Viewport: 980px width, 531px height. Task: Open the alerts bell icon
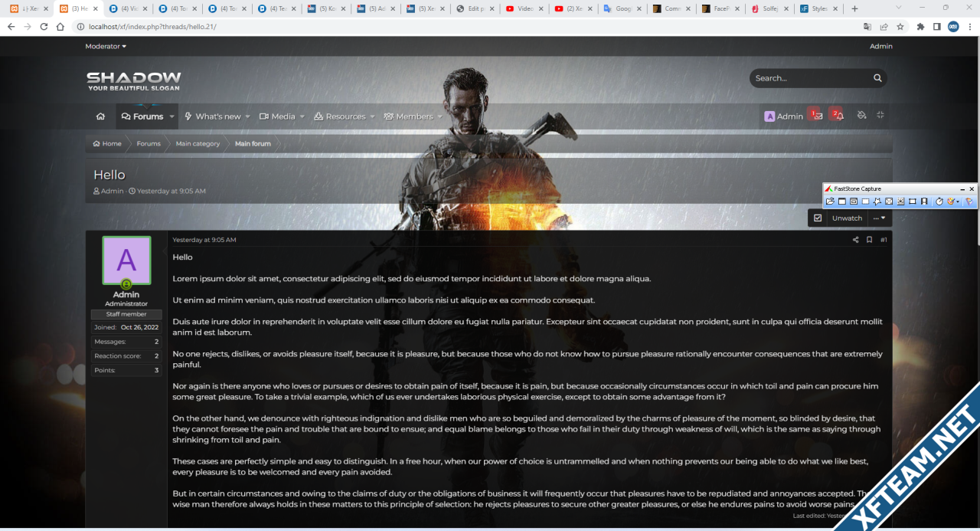pos(840,116)
